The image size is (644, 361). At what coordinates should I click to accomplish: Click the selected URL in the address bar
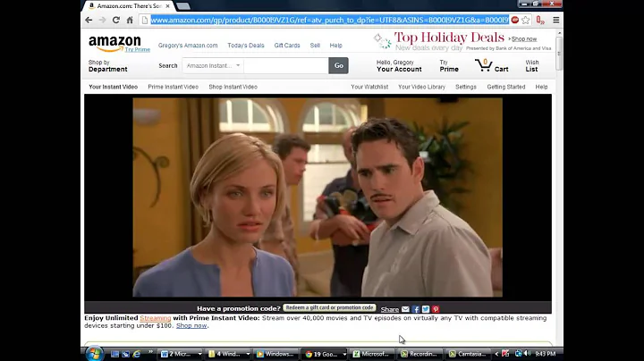point(329,20)
